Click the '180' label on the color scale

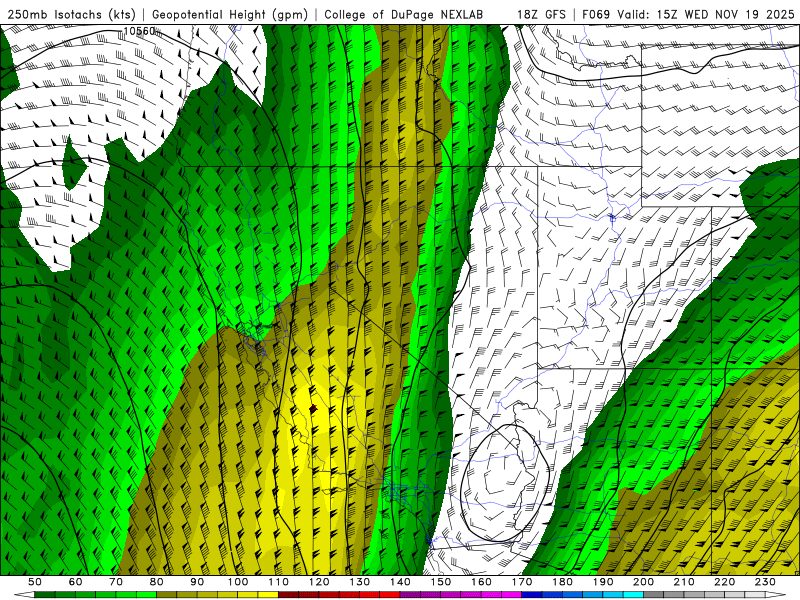click(x=562, y=582)
